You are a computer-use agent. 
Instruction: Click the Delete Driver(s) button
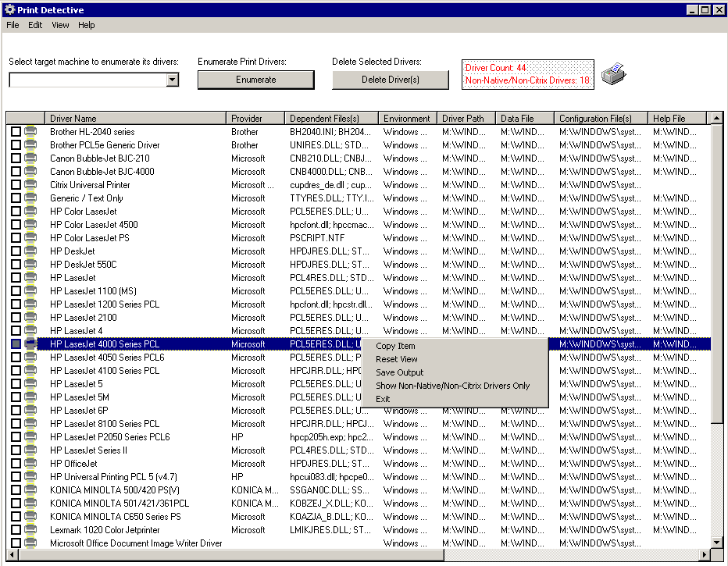[x=391, y=80]
